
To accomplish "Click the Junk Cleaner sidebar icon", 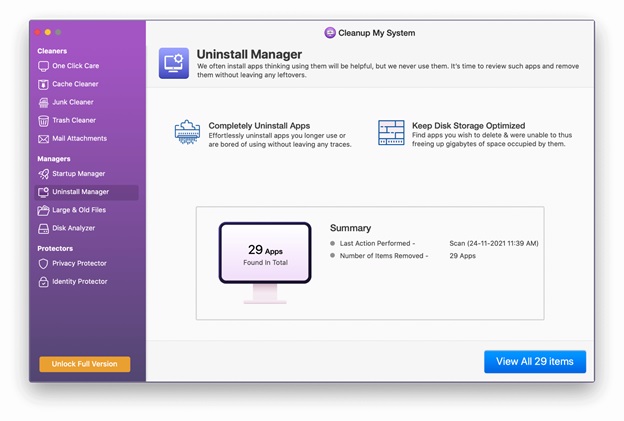I will point(43,102).
